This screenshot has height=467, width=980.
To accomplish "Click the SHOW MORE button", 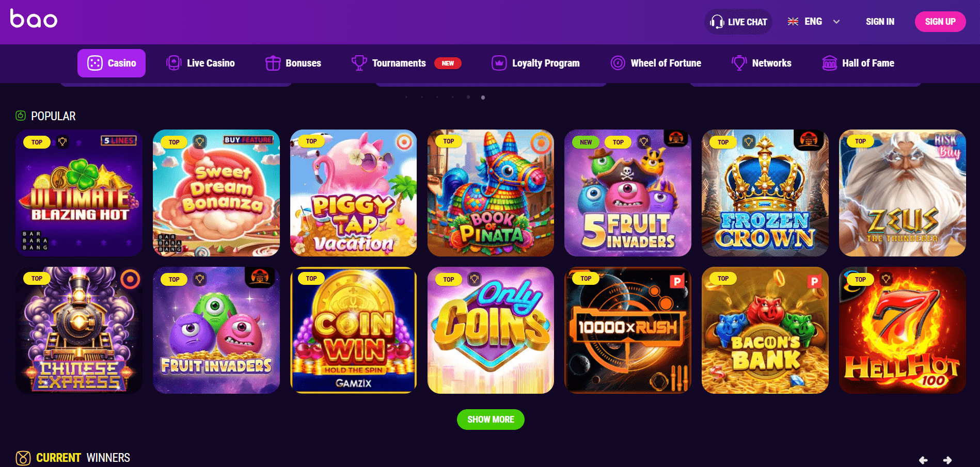I will pos(491,420).
